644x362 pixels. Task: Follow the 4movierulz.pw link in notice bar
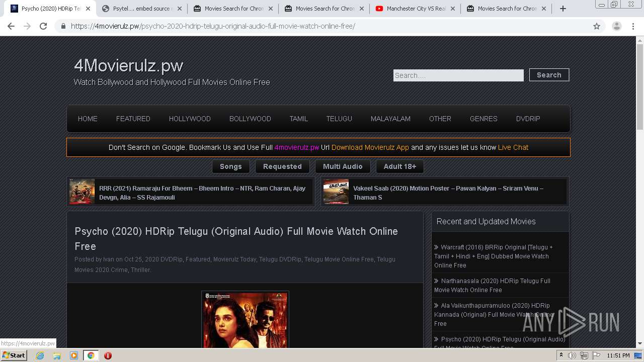pos(297,147)
